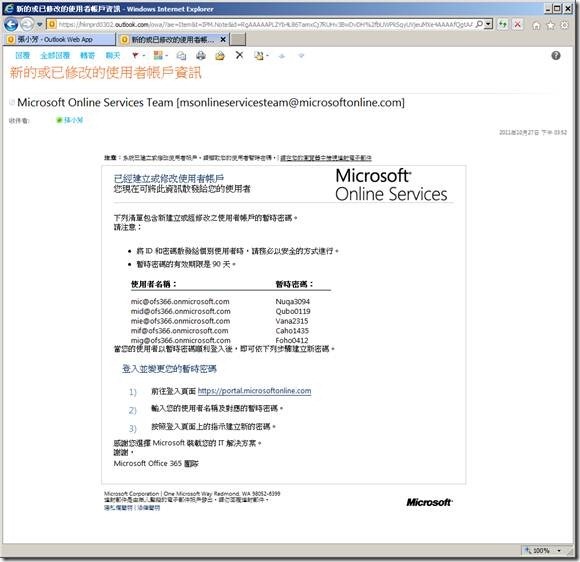Click the open envelope icon in toolbar
Image resolution: width=580 pixels, height=562 pixels.
(x=220, y=56)
